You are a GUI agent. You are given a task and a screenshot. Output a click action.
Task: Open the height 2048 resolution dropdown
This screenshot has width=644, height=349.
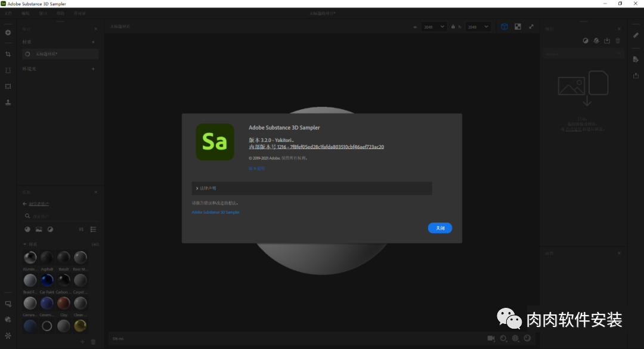(478, 27)
